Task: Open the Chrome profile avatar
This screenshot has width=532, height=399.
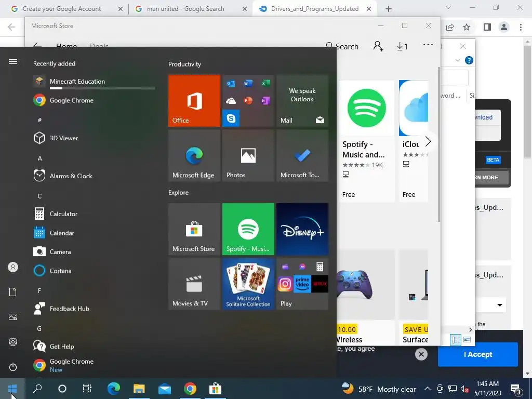Action: click(x=504, y=27)
